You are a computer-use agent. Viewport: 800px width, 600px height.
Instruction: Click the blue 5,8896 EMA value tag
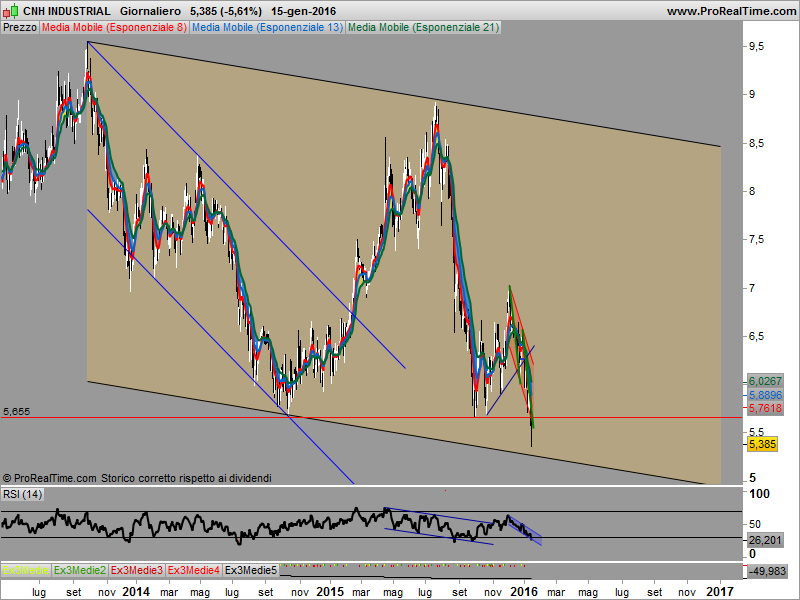[x=765, y=395]
